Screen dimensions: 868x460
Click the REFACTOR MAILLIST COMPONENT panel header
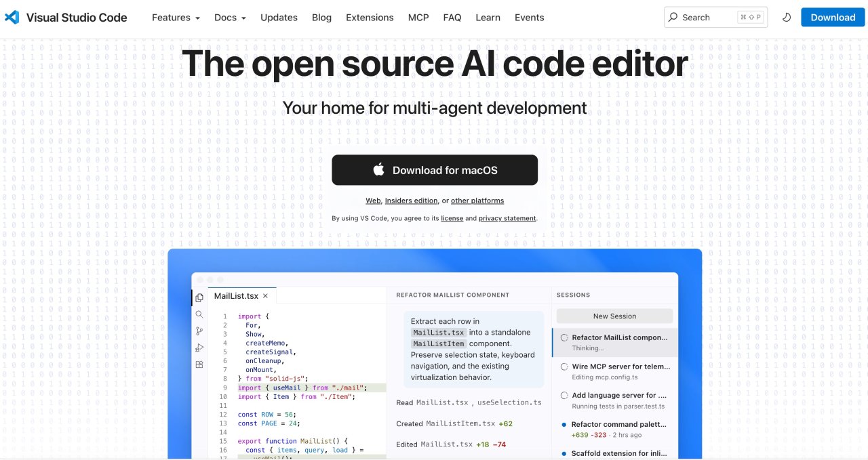pyautogui.click(x=452, y=295)
